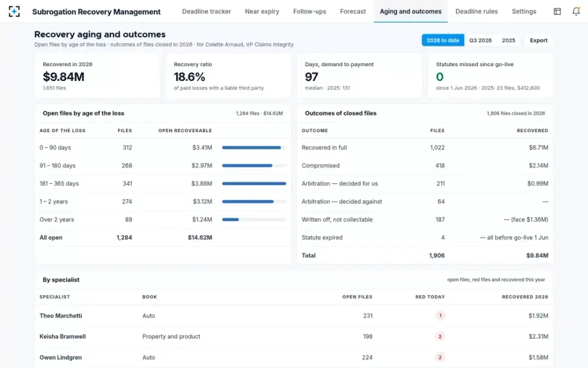The image size is (588, 368).
Task: Click the Export button
Action: [x=539, y=40]
